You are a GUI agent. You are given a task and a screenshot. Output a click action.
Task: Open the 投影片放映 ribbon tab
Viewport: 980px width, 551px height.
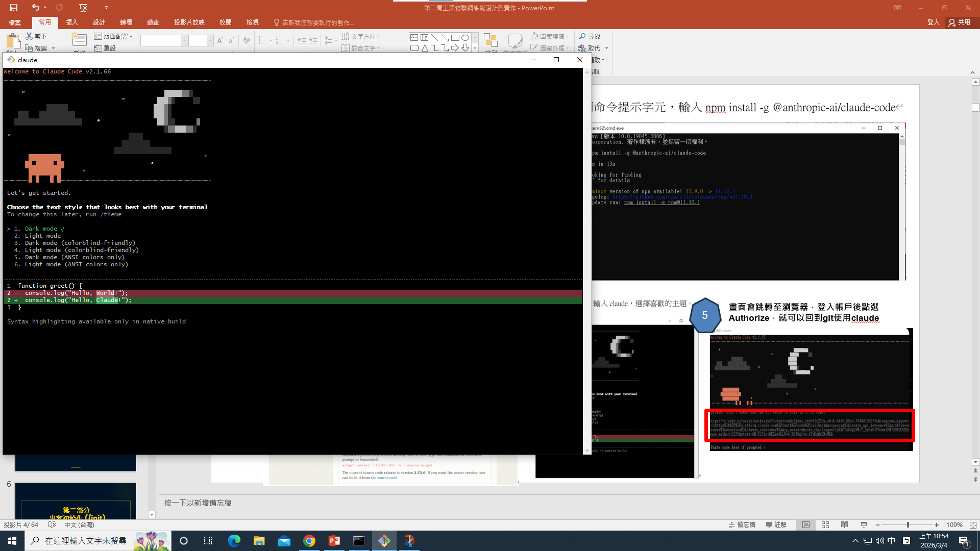[189, 22]
